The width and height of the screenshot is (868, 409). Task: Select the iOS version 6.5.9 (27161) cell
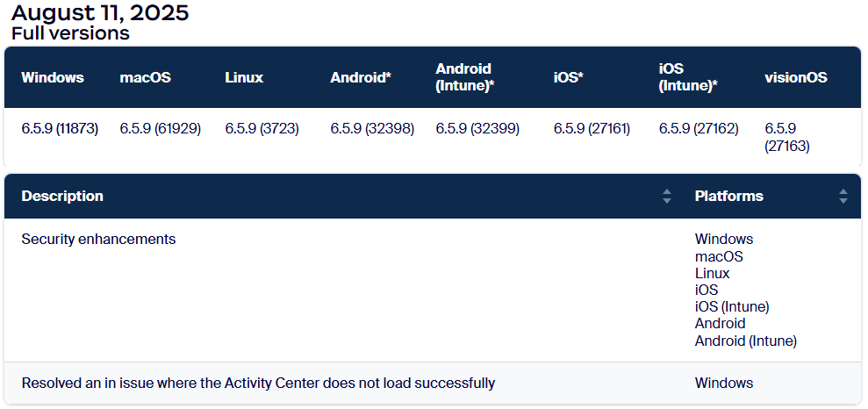click(x=592, y=129)
